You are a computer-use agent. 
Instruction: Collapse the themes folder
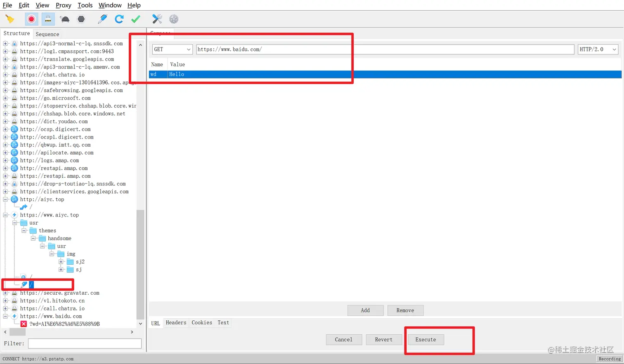click(24, 230)
